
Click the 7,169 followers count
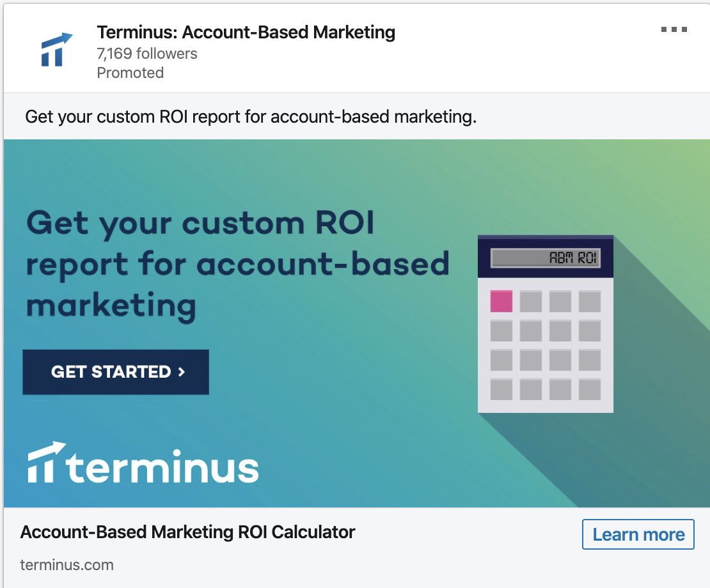(x=147, y=54)
